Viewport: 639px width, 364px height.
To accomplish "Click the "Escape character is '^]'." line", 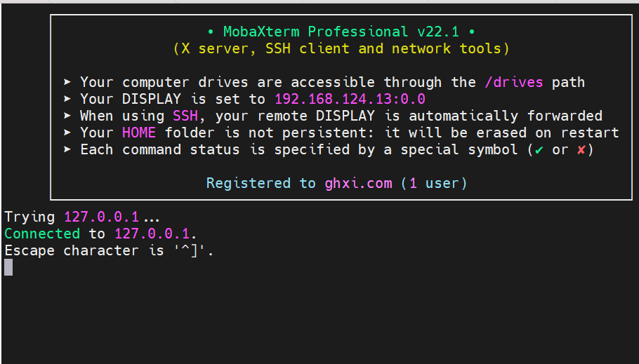I will coord(109,250).
